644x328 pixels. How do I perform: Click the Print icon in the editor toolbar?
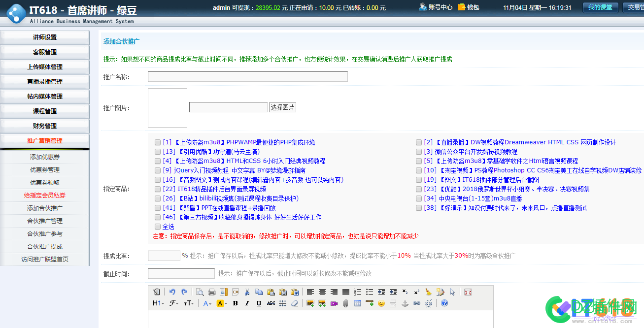click(x=211, y=292)
